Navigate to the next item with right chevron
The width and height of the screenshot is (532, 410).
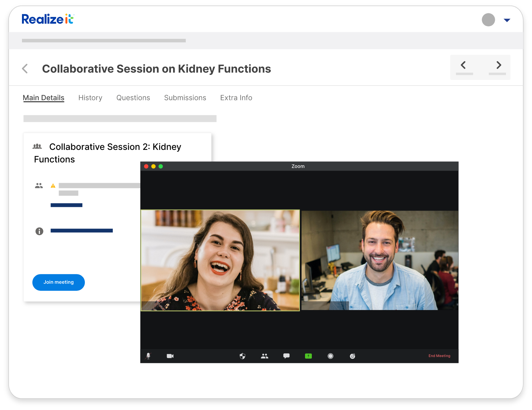498,65
